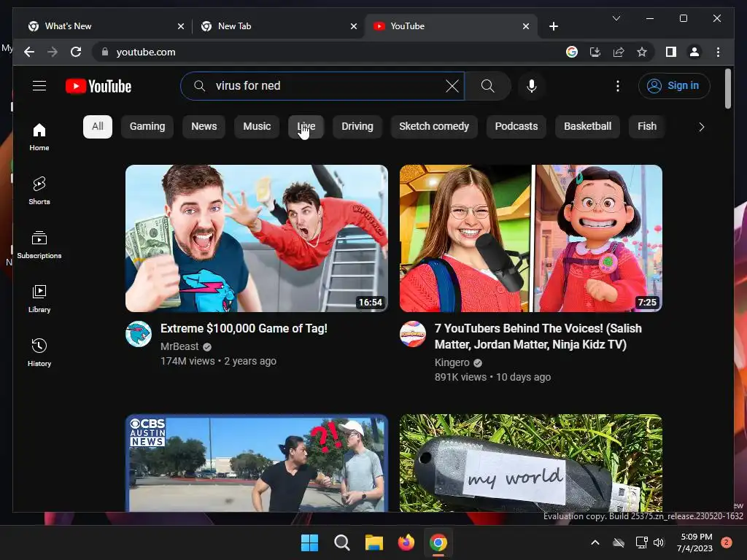This screenshot has width=747, height=560.
Task: Open Chrome side panel icon
Action: click(x=671, y=52)
